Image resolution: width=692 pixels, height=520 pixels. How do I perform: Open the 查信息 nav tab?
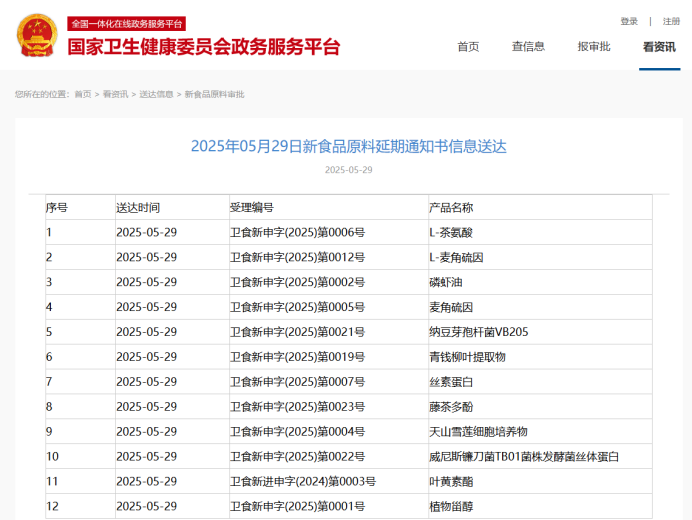[x=528, y=47]
